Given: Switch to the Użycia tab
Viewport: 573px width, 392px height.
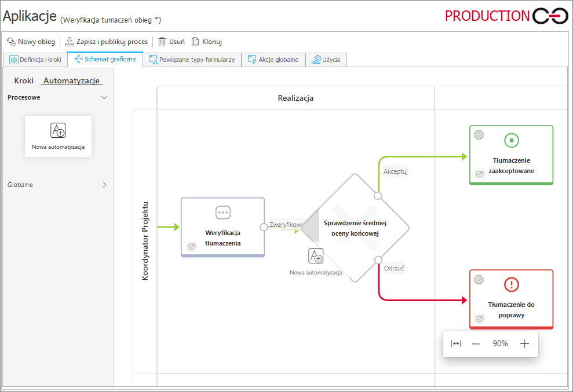Looking at the screenshot, I should point(326,60).
